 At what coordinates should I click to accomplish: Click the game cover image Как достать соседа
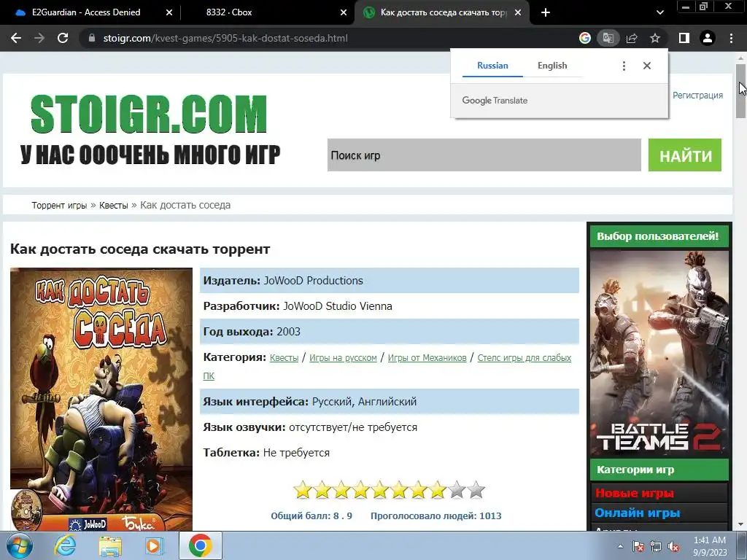[x=101, y=399]
